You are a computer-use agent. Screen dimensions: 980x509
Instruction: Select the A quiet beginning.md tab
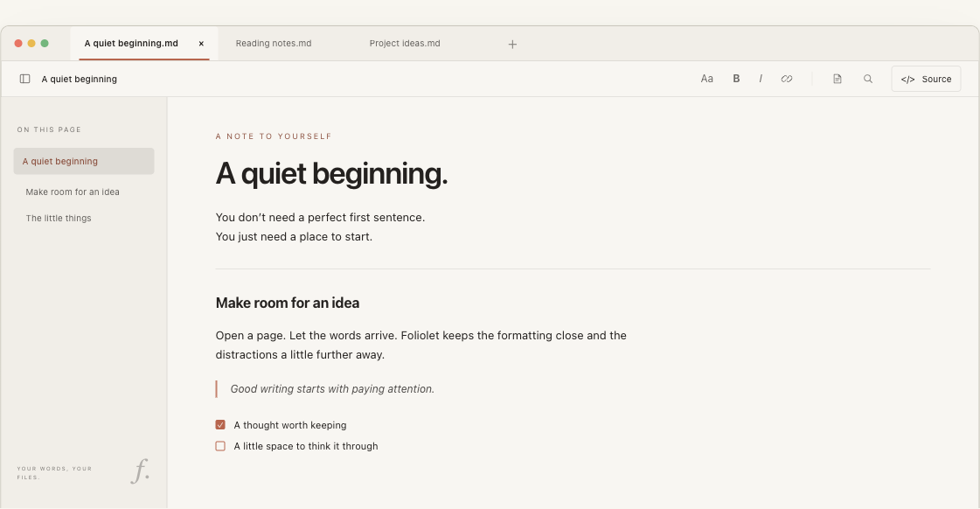click(144, 44)
